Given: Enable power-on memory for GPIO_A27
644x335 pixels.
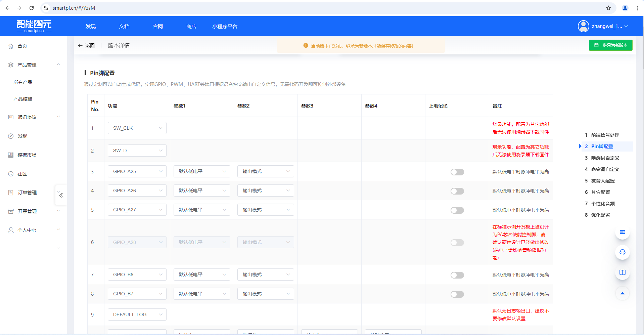Looking at the screenshot, I should click(x=457, y=210).
